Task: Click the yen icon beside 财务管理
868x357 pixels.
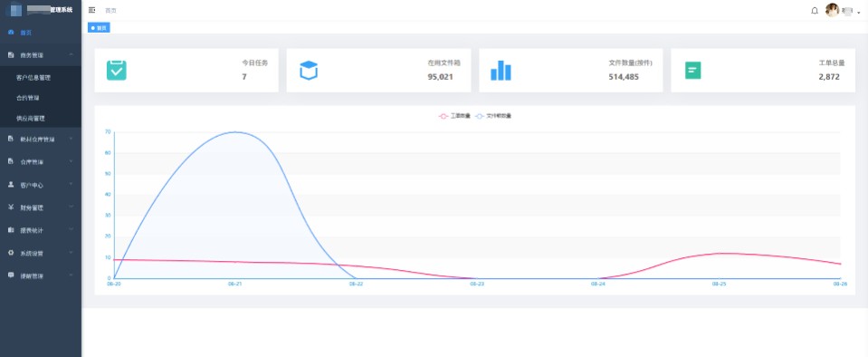Action: click(x=11, y=207)
